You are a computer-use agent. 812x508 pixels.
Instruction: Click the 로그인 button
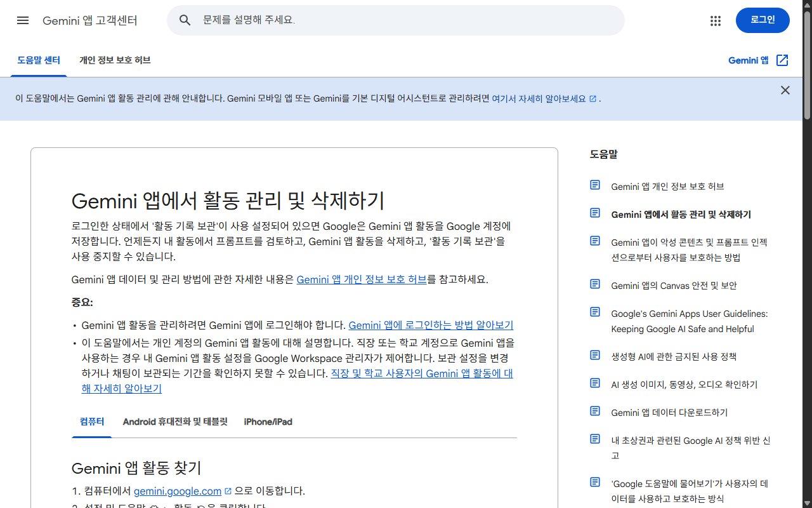point(763,20)
